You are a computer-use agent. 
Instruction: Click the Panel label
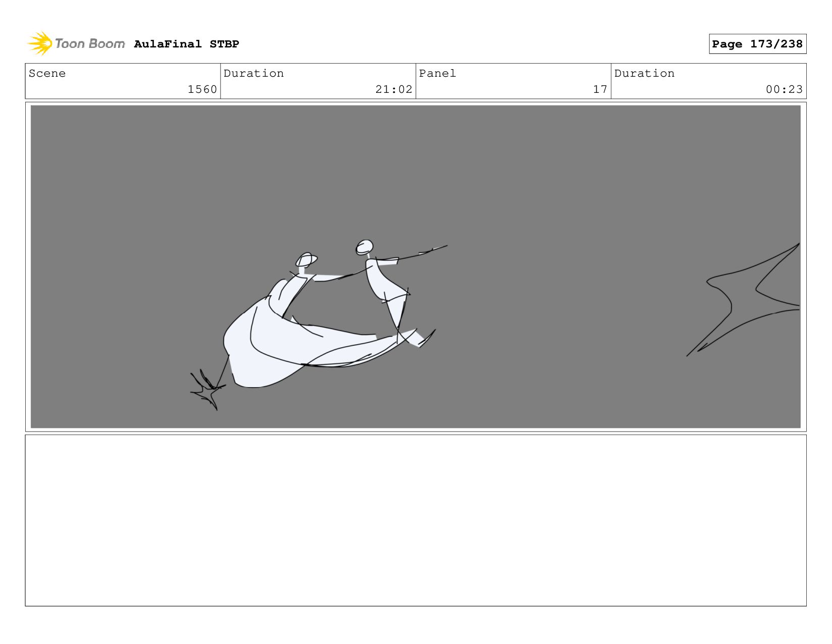(437, 73)
